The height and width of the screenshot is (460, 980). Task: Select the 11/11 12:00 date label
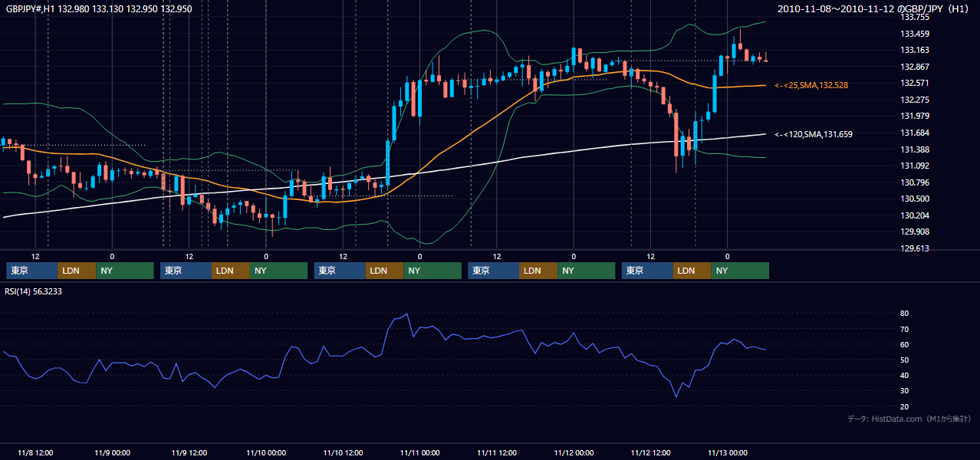point(497,452)
